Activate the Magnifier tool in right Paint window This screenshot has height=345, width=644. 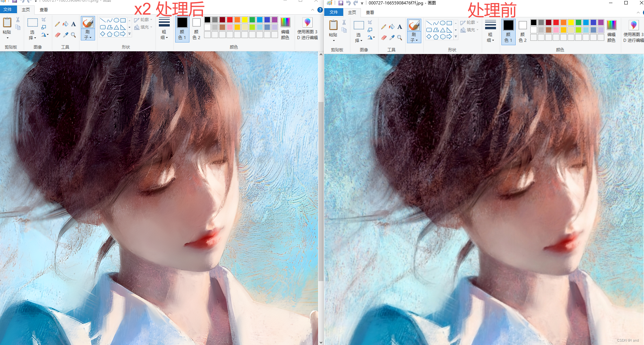pos(400,37)
